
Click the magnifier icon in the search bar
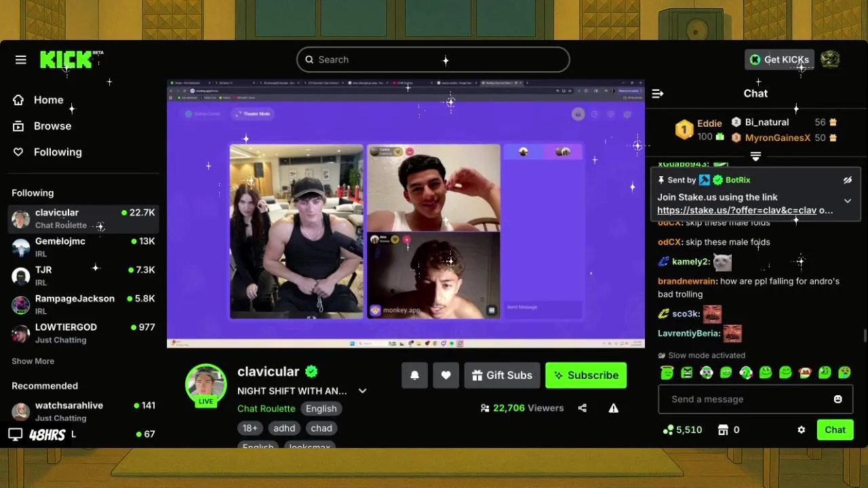tap(309, 60)
